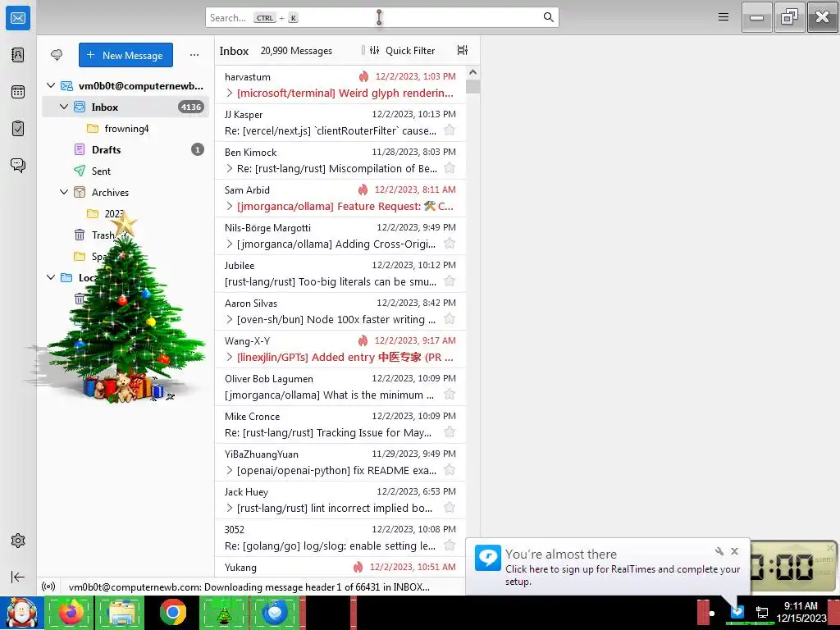Expand the Ben Kimock rust-lang thread
Image resolution: width=840 pixels, height=630 pixels.
tap(230, 169)
